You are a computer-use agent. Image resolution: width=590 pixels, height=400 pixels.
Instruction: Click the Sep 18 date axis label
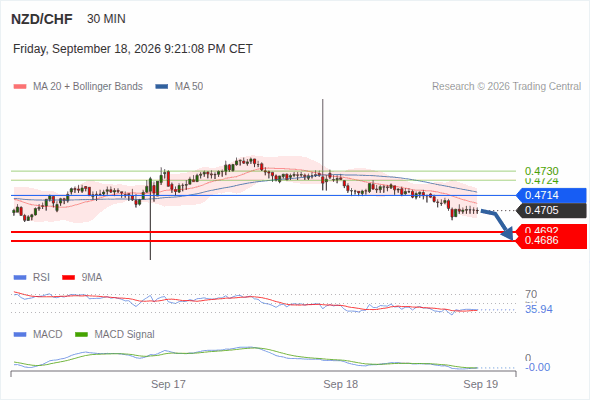coord(341,384)
